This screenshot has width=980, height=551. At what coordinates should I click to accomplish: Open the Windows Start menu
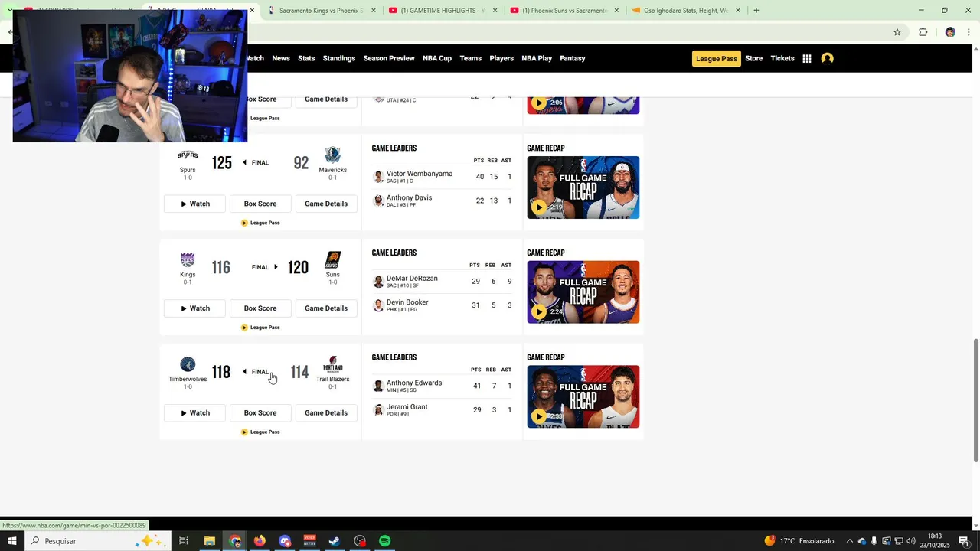[12, 541]
